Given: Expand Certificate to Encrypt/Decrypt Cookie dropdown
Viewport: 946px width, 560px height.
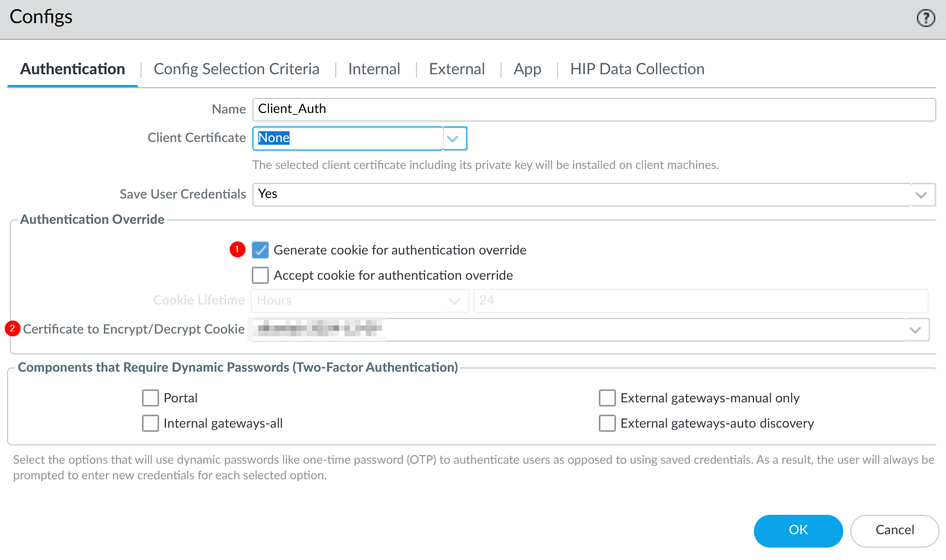Looking at the screenshot, I should tap(915, 330).
